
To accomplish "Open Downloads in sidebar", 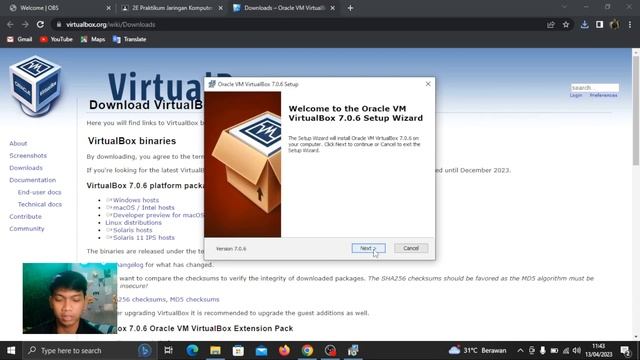I will (x=26, y=168).
